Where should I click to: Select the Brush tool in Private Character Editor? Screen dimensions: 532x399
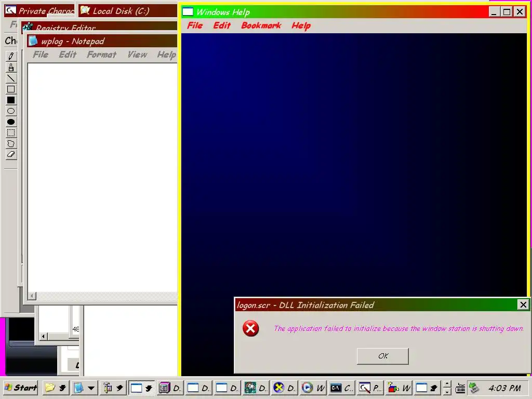11,68
